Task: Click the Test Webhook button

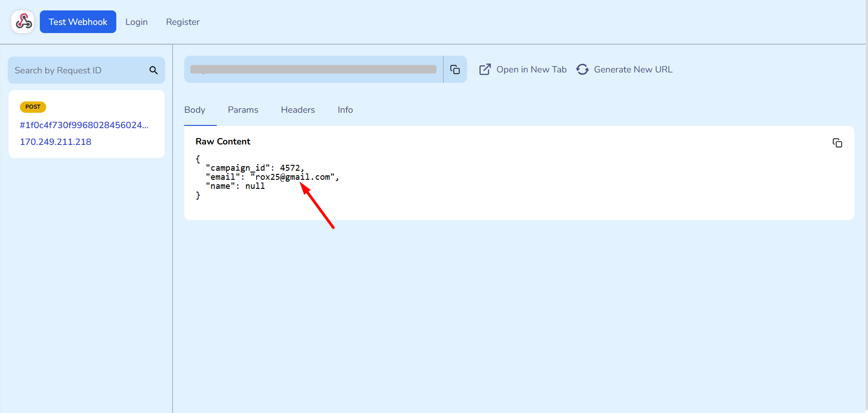Action: coord(78,22)
